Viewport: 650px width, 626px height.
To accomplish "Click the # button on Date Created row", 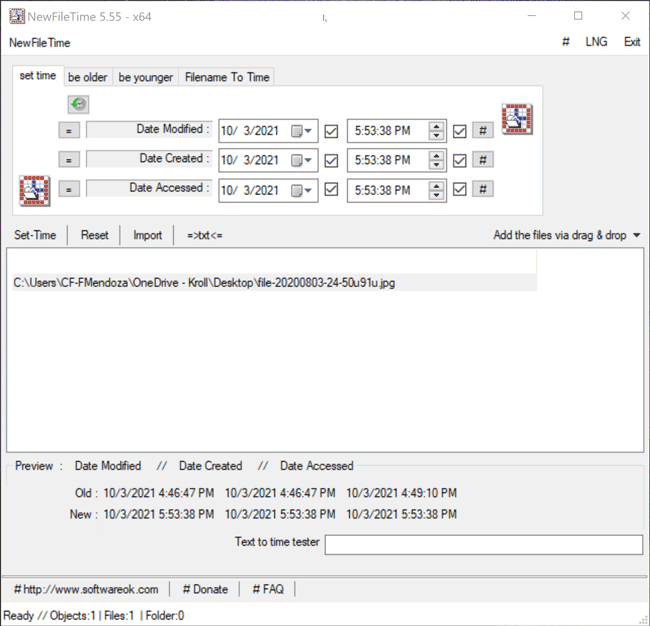I will coord(483,160).
